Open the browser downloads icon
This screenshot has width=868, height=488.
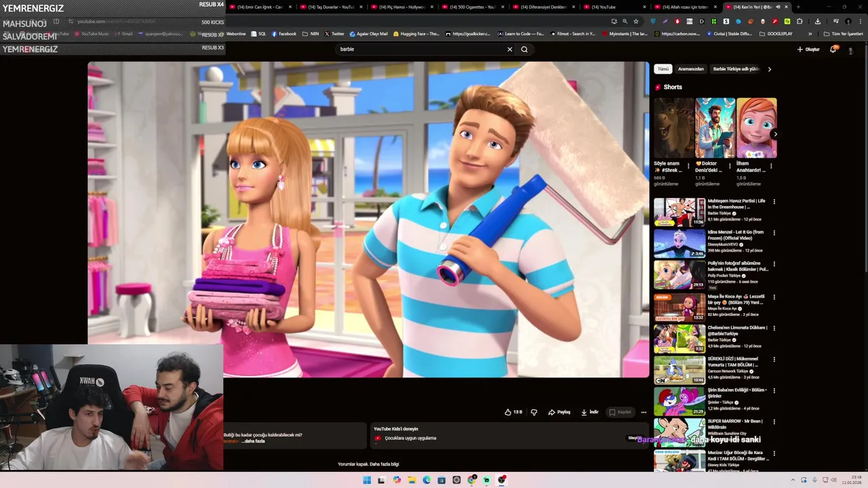tap(817, 21)
